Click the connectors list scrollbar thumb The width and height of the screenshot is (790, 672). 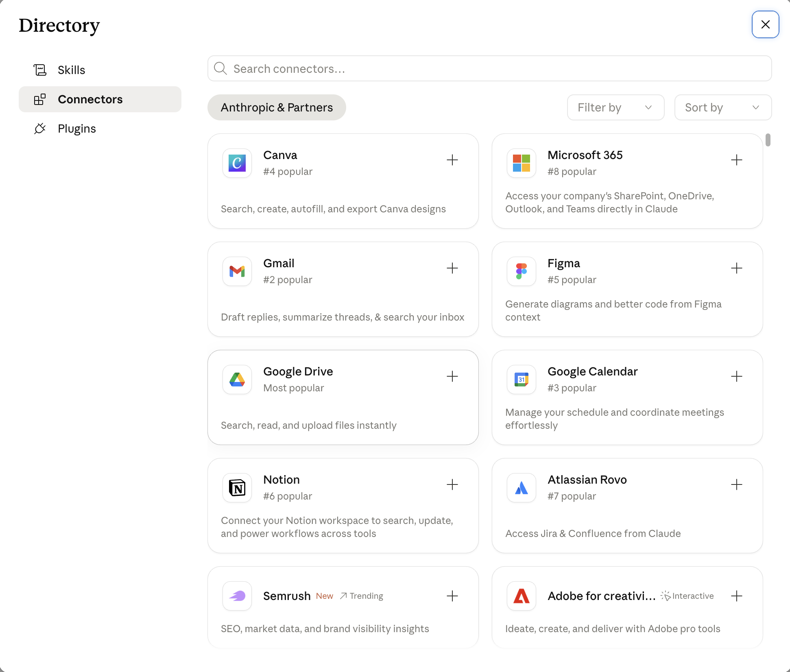click(x=768, y=140)
